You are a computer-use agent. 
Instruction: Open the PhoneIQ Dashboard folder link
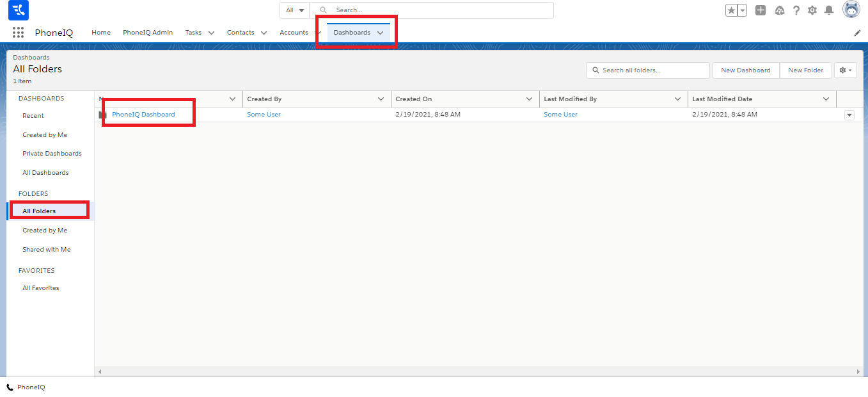pos(143,115)
